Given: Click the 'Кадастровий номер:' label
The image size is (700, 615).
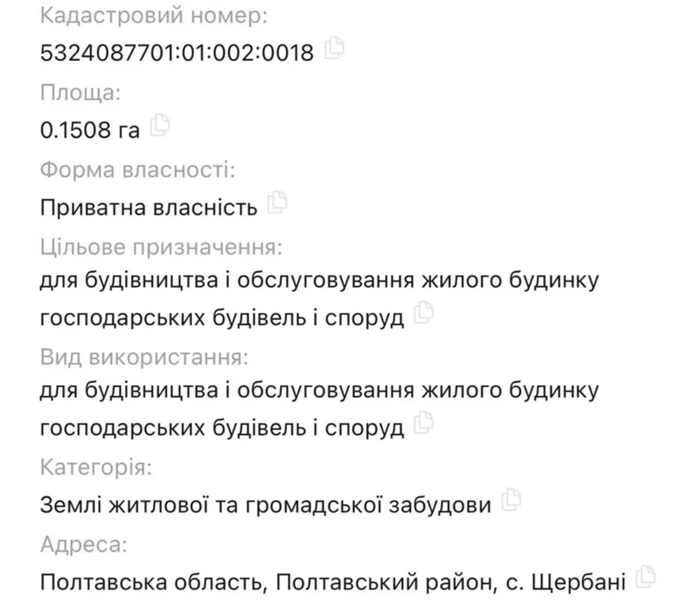Looking at the screenshot, I should pyautogui.click(x=154, y=16).
